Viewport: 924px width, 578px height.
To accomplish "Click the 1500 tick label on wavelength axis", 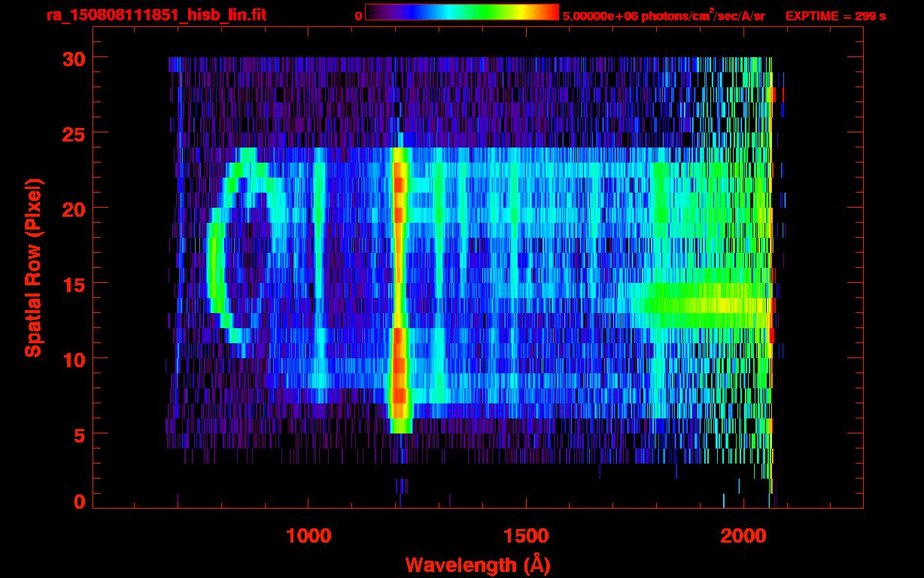I will pyautogui.click(x=525, y=536).
